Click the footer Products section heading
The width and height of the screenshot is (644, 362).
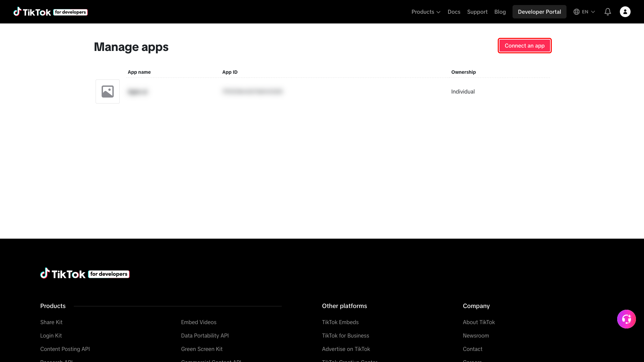[53, 306]
